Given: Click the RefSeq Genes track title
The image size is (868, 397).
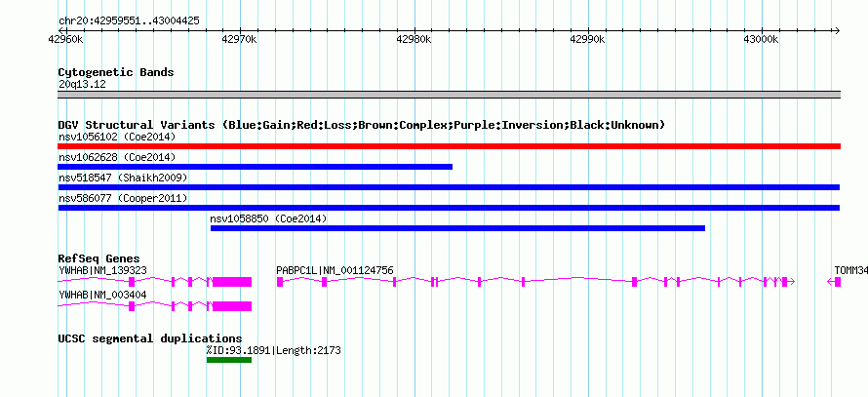Looking at the screenshot, I should (99, 258).
